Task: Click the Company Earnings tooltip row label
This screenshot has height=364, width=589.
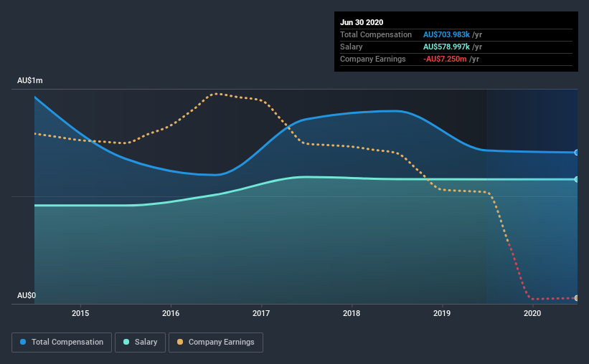Action: (373, 59)
